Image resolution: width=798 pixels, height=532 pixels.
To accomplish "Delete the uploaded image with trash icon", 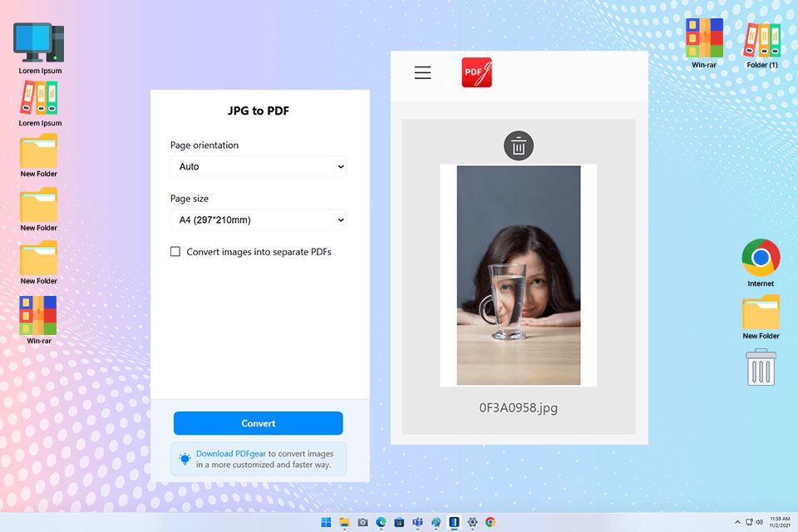I will [518, 146].
